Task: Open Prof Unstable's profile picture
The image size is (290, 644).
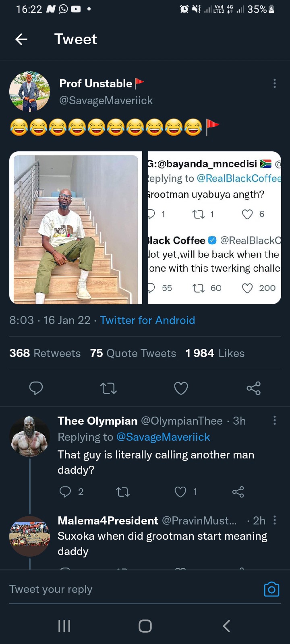Action: coord(29,91)
